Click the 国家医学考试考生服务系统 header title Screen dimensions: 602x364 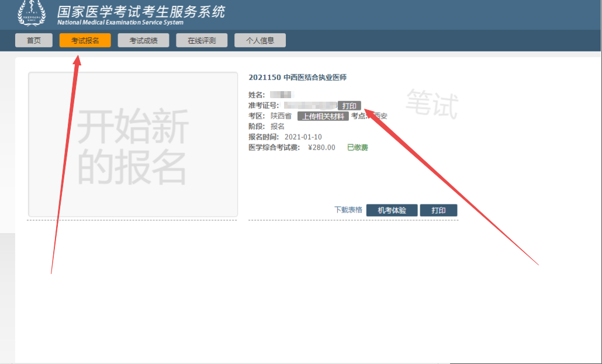[x=140, y=12]
